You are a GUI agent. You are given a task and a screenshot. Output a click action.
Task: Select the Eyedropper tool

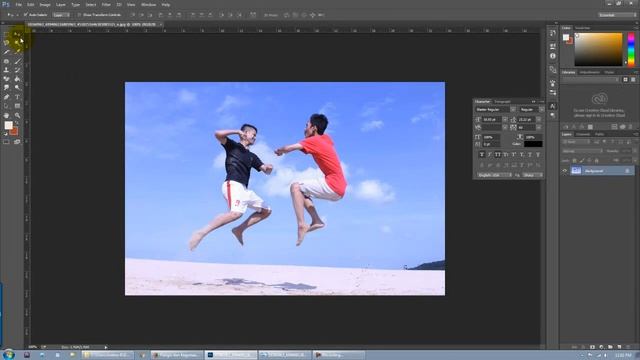point(17,52)
